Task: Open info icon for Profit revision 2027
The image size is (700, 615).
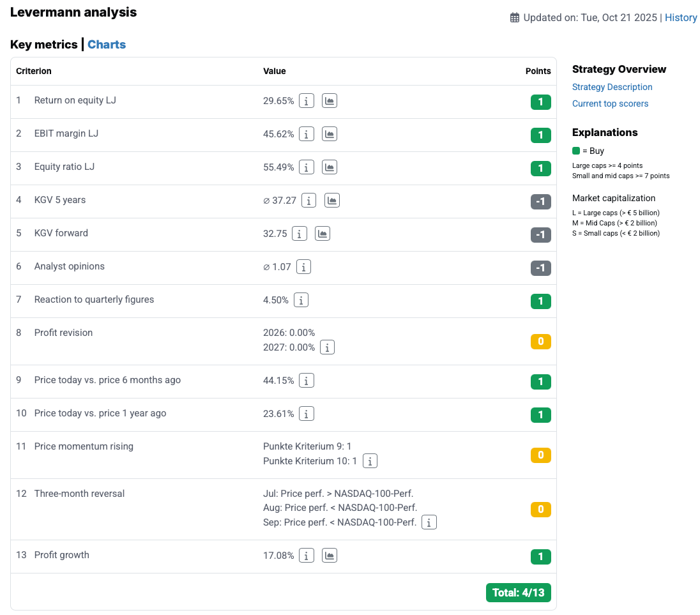Action: 327,347
